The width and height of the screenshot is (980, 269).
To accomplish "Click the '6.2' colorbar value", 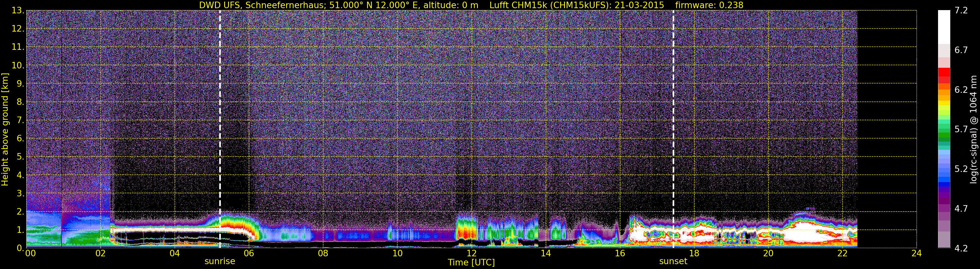I will point(961,90).
